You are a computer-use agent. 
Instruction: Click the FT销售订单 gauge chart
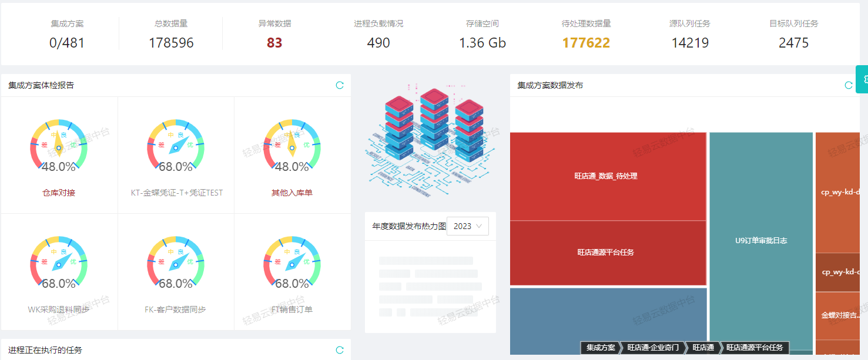pos(292,263)
